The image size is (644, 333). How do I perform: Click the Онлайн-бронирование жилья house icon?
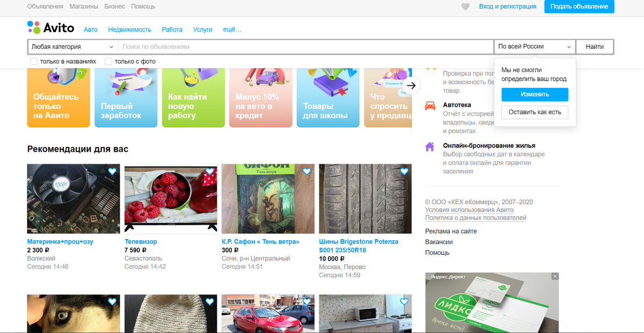tap(430, 146)
